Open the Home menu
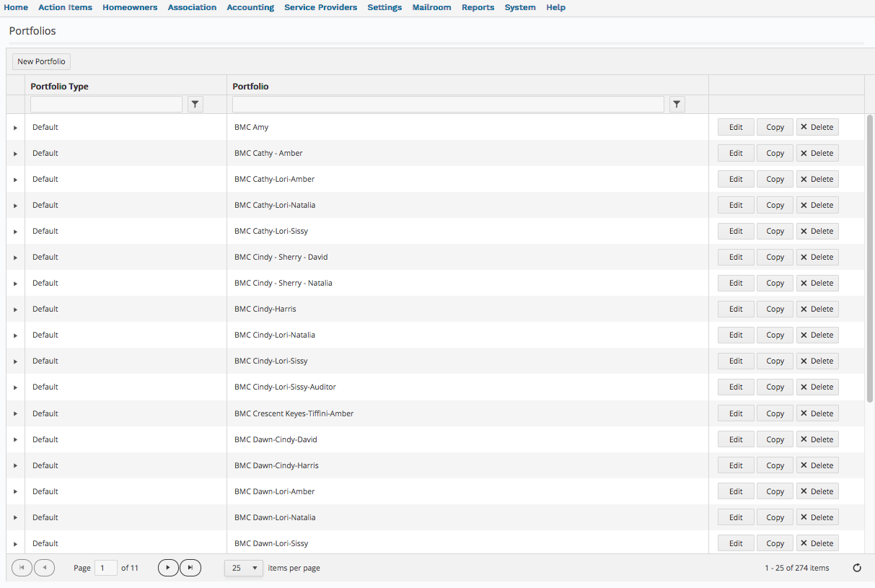875x588 pixels. [16, 7]
